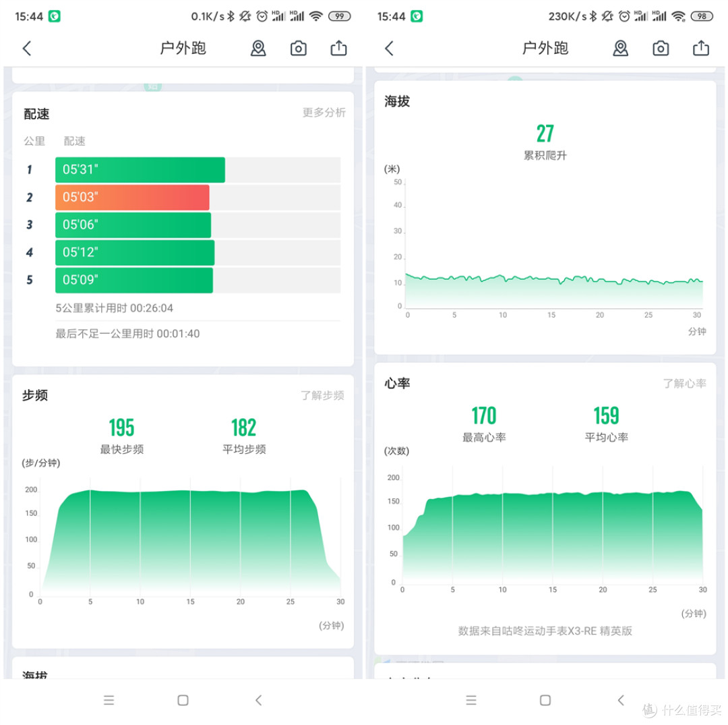The height and width of the screenshot is (725, 728).
Task: Tap green app notification icon left status bar
Action: 55,16
